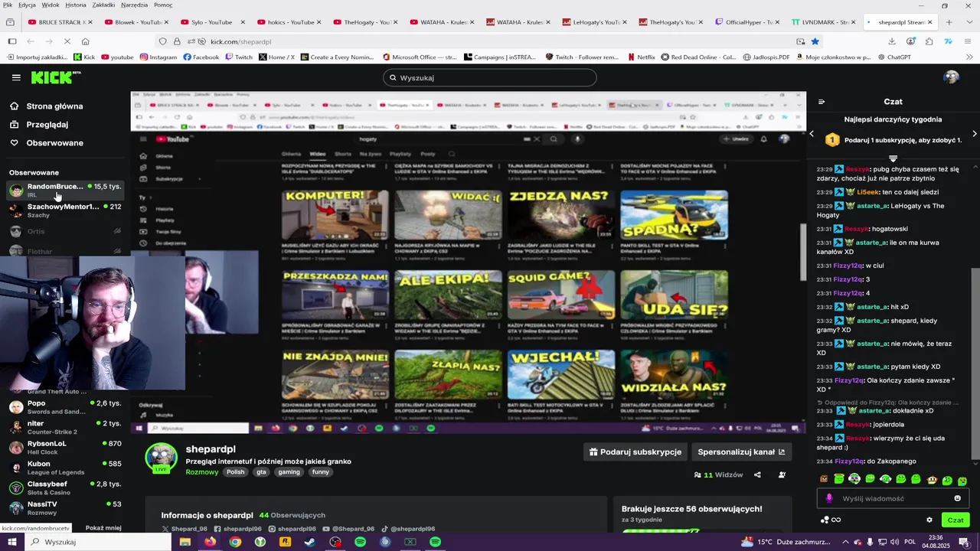Select the Polish tag
The image size is (980, 551).
point(235,472)
